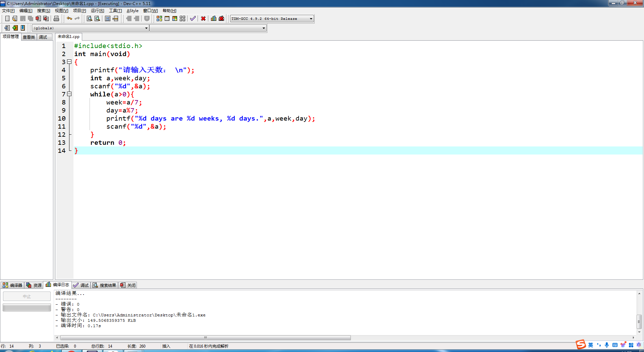Click the Delete profiling information icon
The width and height of the screenshot is (644, 352).
pyautogui.click(x=221, y=18)
